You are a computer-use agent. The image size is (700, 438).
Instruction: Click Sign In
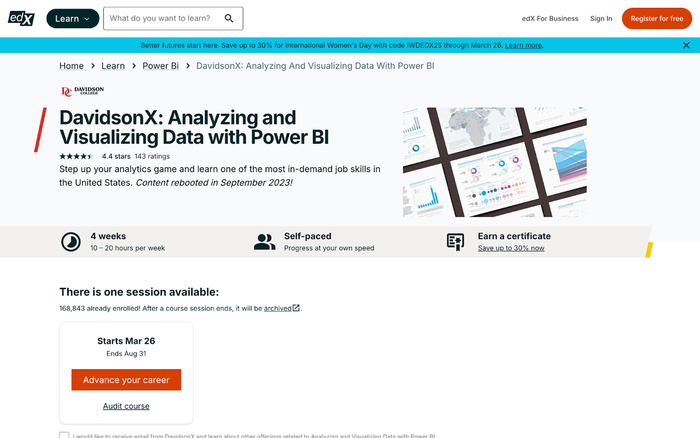coord(601,18)
